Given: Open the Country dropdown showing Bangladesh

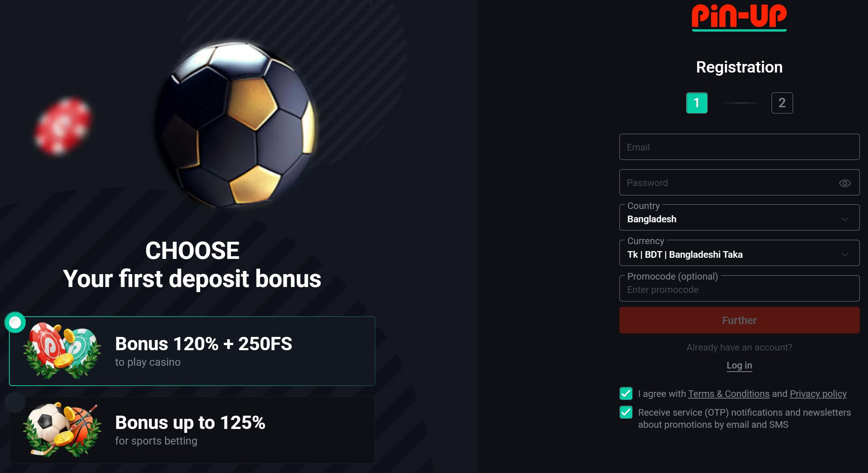Looking at the screenshot, I should (x=739, y=218).
